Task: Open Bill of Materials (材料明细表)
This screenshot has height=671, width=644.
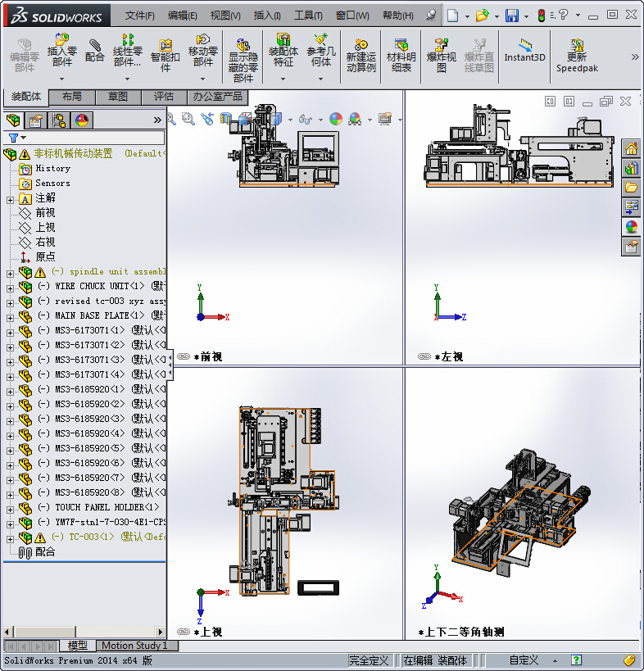Action: tap(401, 44)
